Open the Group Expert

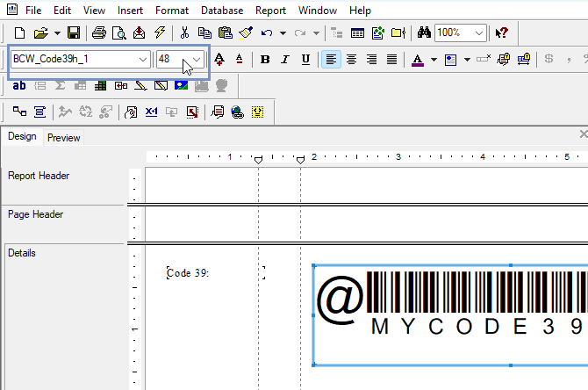click(39, 112)
